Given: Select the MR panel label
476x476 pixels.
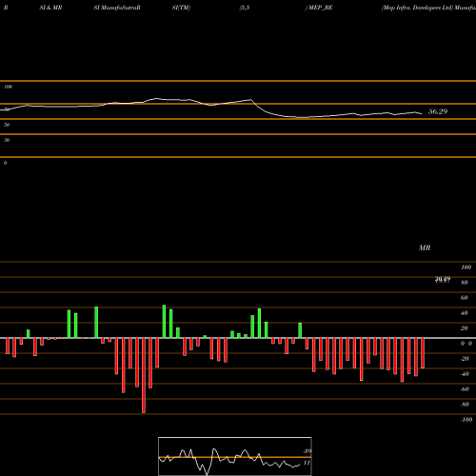Looking at the screenshot, I should tap(425, 248).
